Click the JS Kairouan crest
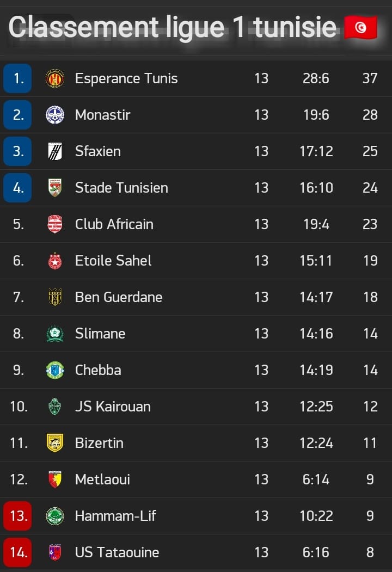 [x=55, y=407]
